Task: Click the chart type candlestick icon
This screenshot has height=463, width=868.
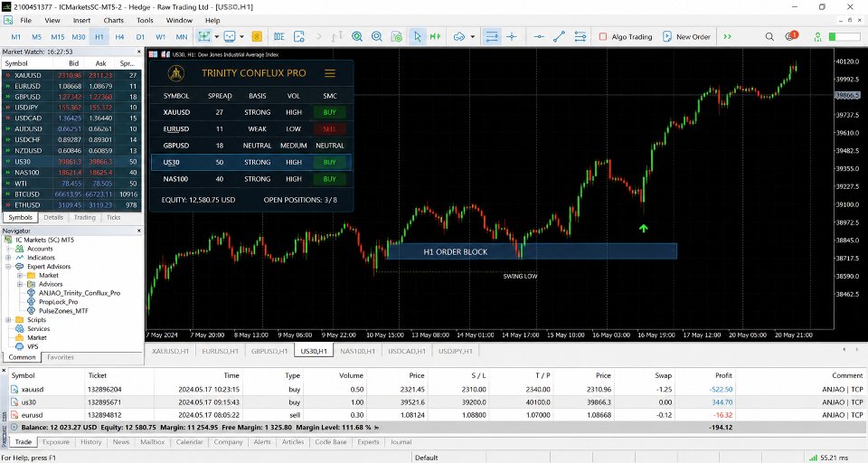Action: [x=204, y=36]
